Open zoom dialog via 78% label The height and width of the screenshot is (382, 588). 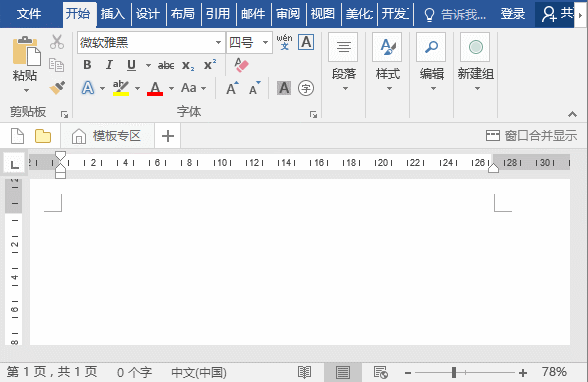[554, 372]
